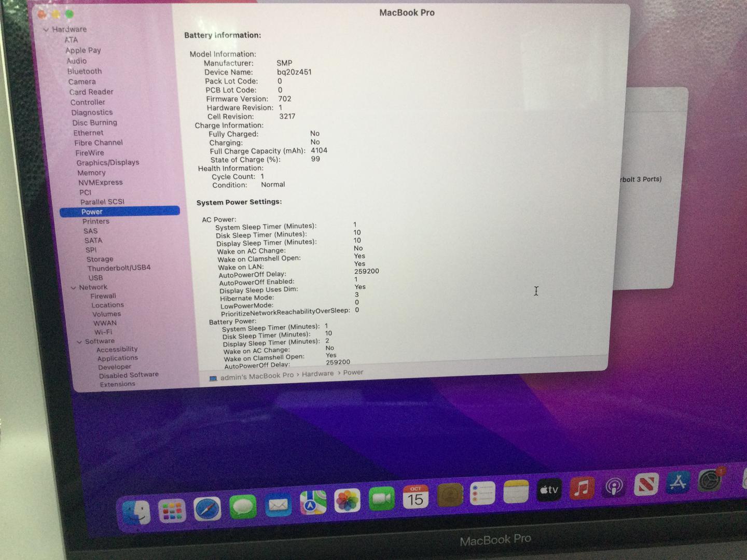Viewport: 747px width, 560px height.
Task: Select Fibre Channel in the sidebar
Action: [98, 143]
